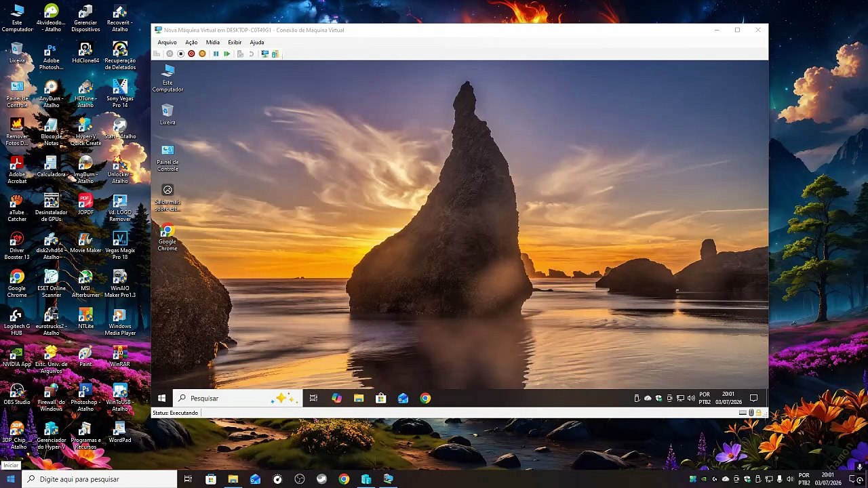Screen dimensions: 868x488
Task: Click the VM Pesquisar search box
Action: tap(236, 399)
